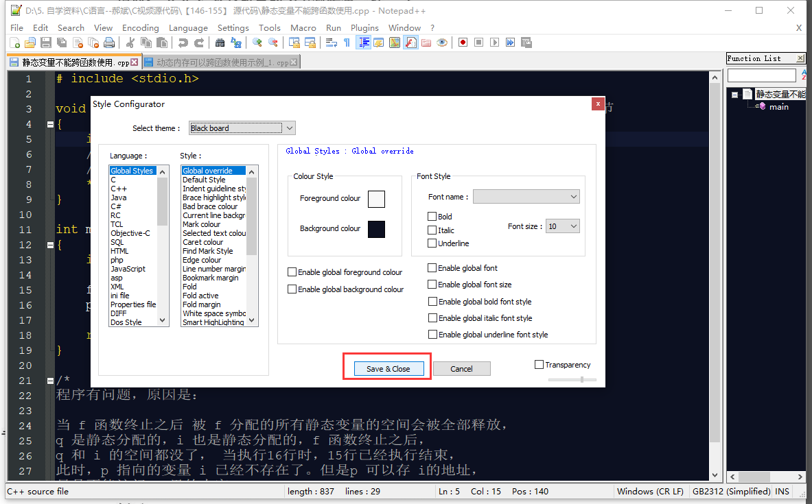This screenshot has height=504, width=812.
Task: Click the Save file toolbar icon
Action: (x=46, y=43)
